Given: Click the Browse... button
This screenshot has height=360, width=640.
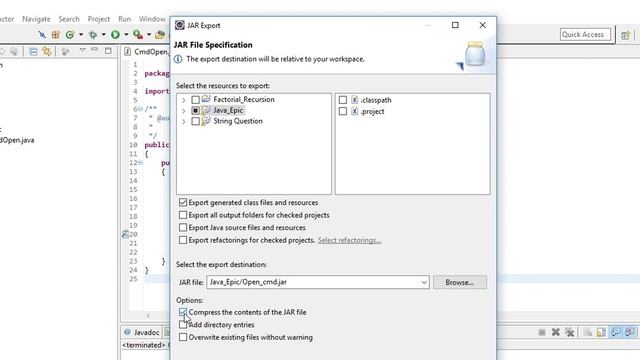Looking at the screenshot, I should [x=460, y=282].
